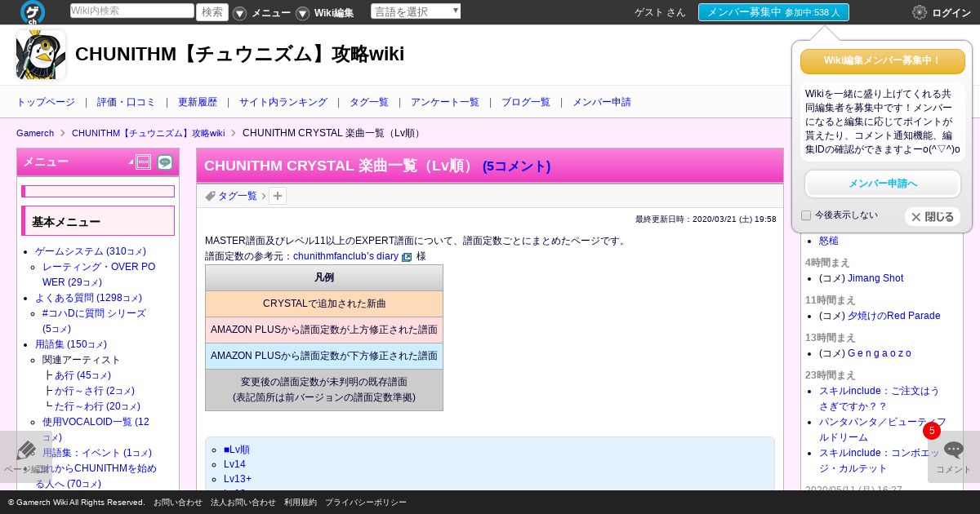Open the メニュー dropdown arrow icon
The height and width of the screenshot is (514, 980).
click(x=240, y=13)
